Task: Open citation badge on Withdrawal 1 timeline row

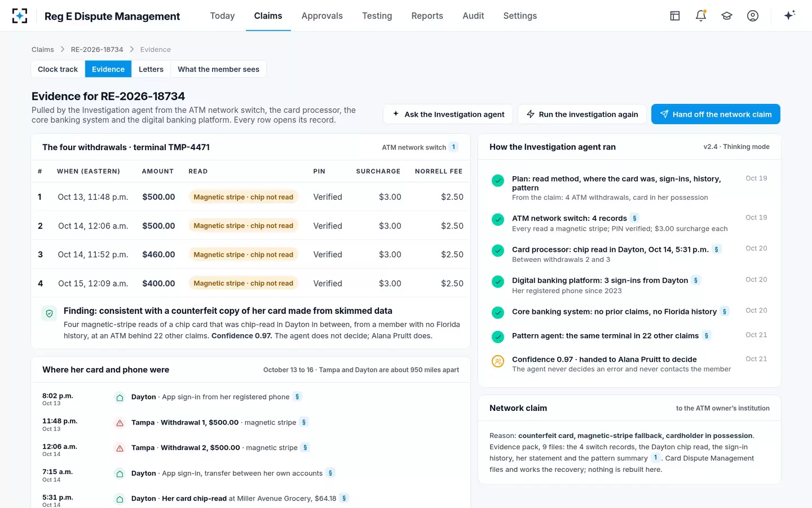Action: coord(304,422)
